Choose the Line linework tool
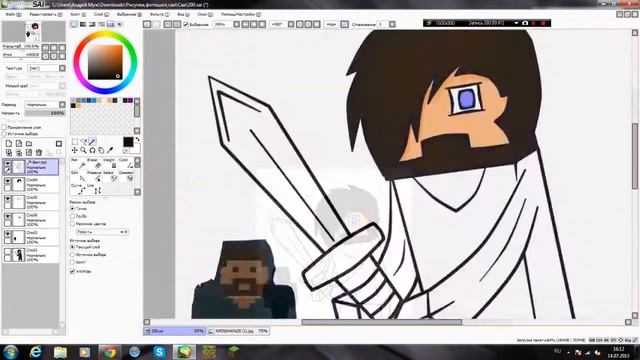 94,189
